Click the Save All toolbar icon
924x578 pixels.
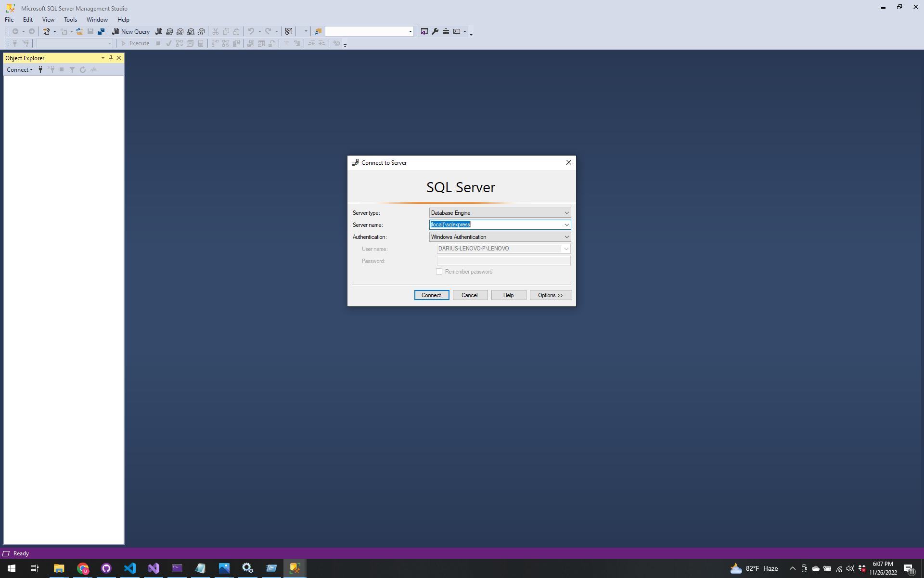[101, 31]
